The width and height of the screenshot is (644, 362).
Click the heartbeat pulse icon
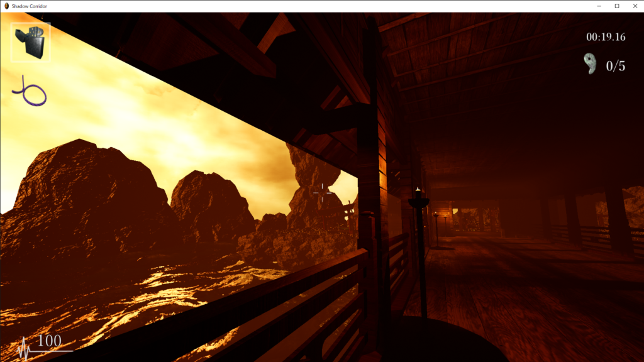(x=26, y=348)
